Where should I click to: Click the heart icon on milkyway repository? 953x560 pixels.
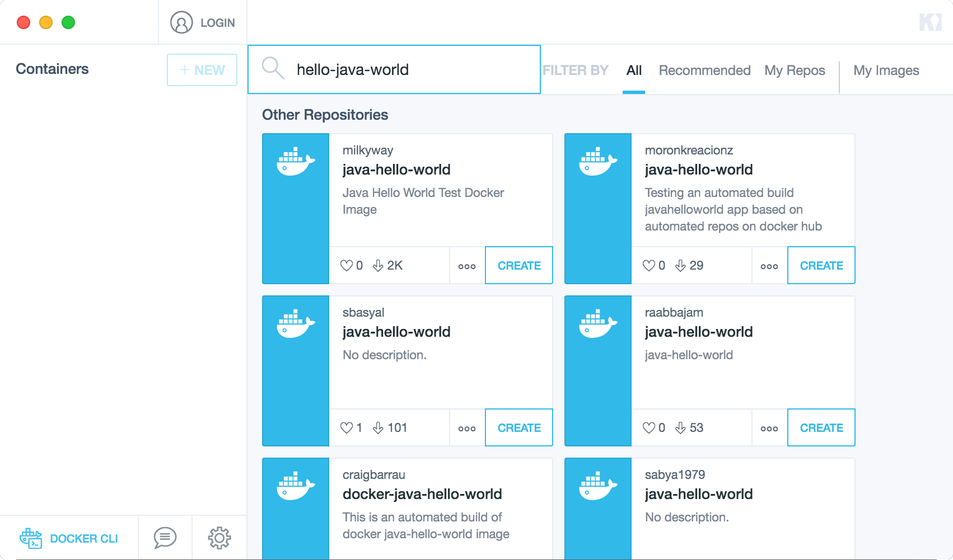pyautogui.click(x=347, y=266)
